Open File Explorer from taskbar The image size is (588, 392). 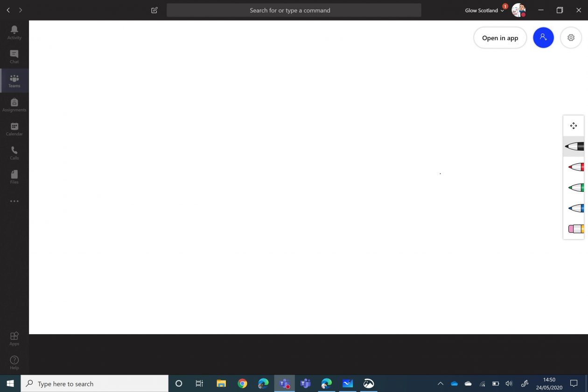[x=221, y=384]
